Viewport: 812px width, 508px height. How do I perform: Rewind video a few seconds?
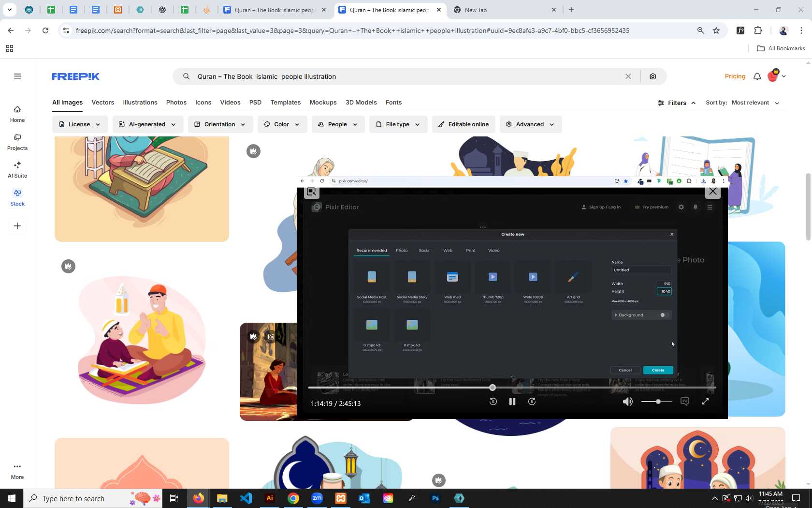coord(493,402)
